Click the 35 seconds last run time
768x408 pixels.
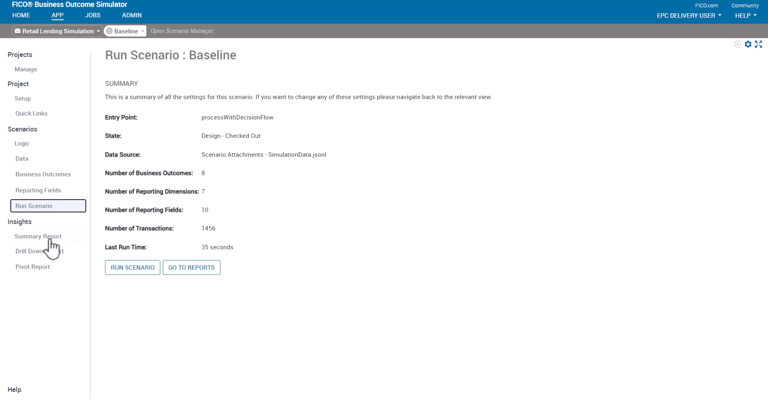pos(217,247)
